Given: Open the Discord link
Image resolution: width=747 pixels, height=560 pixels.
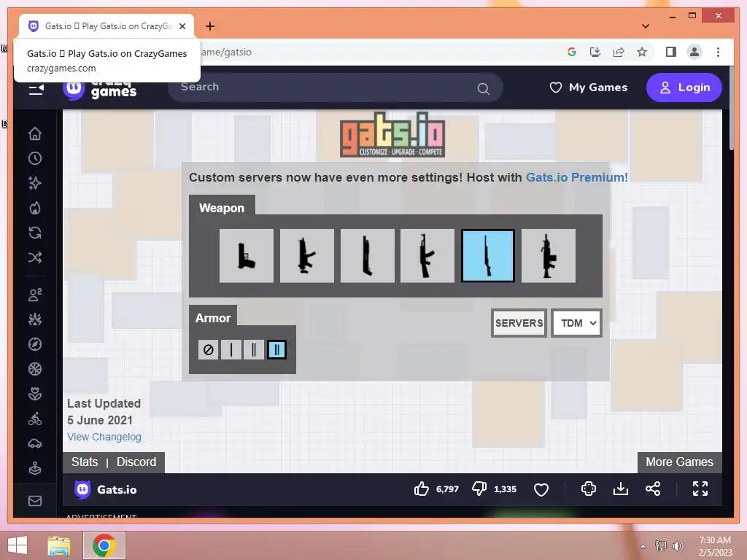Looking at the screenshot, I should (x=136, y=462).
